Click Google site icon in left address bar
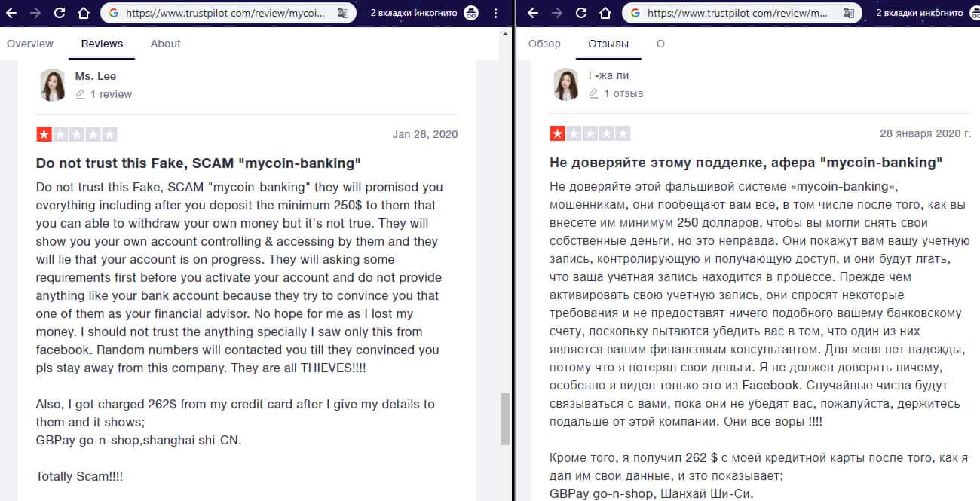Image resolution: width=980 pixels, height=501 pixels. pyautogui.click(x=114, y=13)
